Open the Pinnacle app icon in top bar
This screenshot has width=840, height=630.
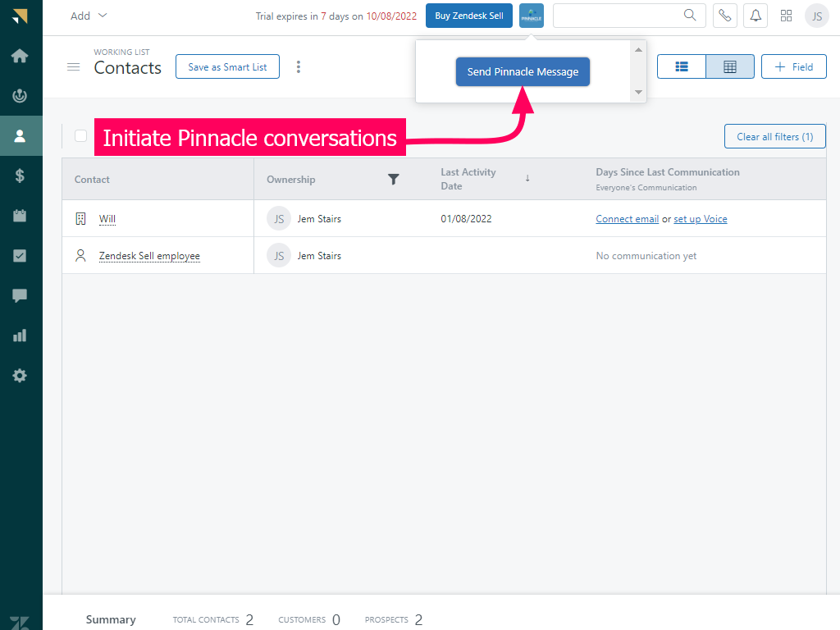point(532,16)
